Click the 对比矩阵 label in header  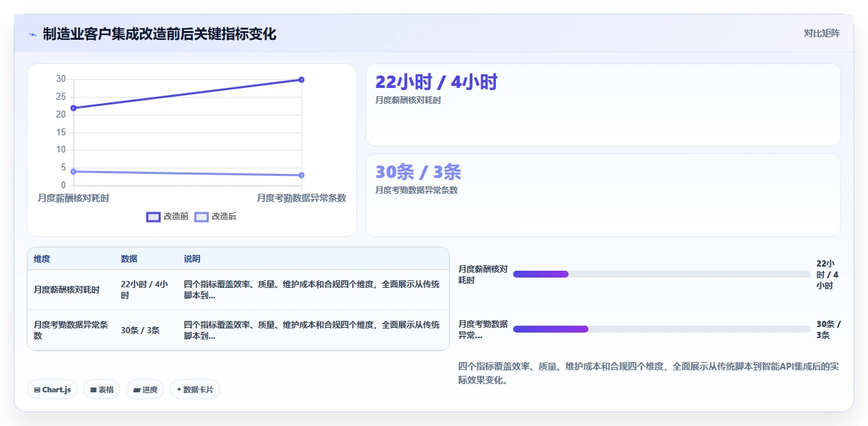[x=821, y=33]
